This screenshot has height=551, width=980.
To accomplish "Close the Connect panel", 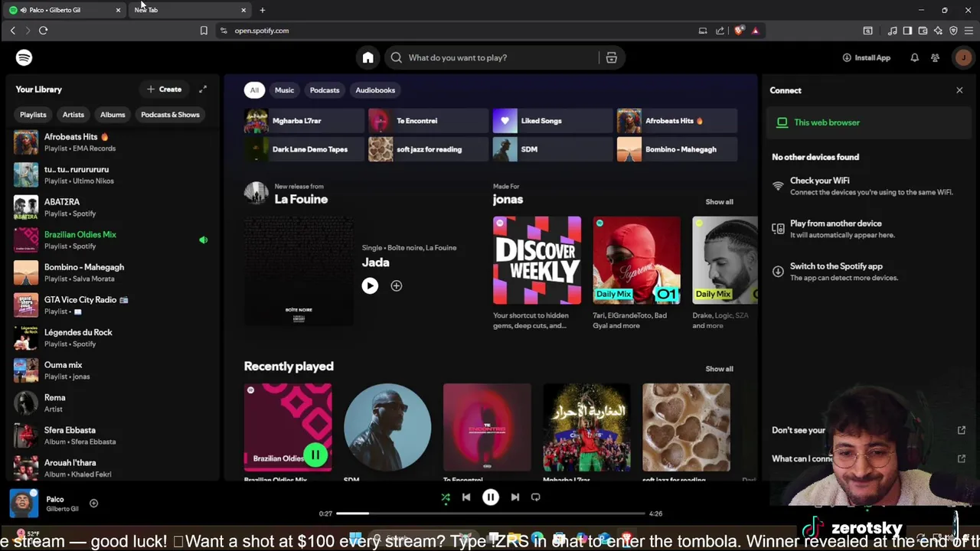I will coord(959,90).
